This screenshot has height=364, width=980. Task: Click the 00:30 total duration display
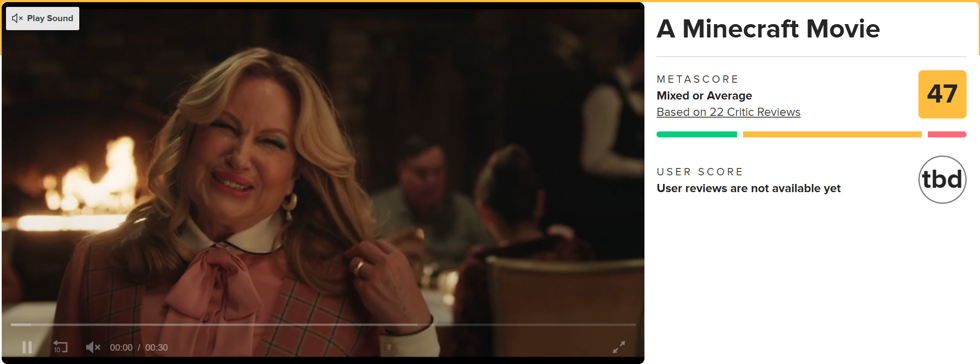[156, 348]
